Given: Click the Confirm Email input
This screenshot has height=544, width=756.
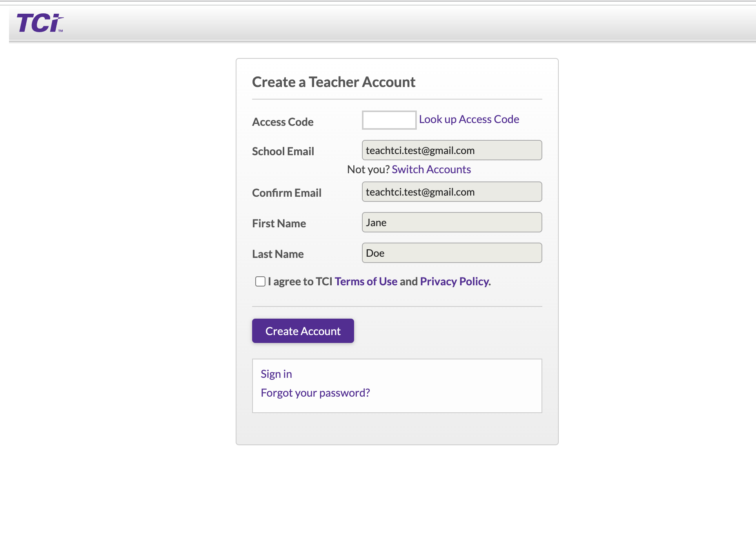Looking at the screenshot, I should 451,192.
